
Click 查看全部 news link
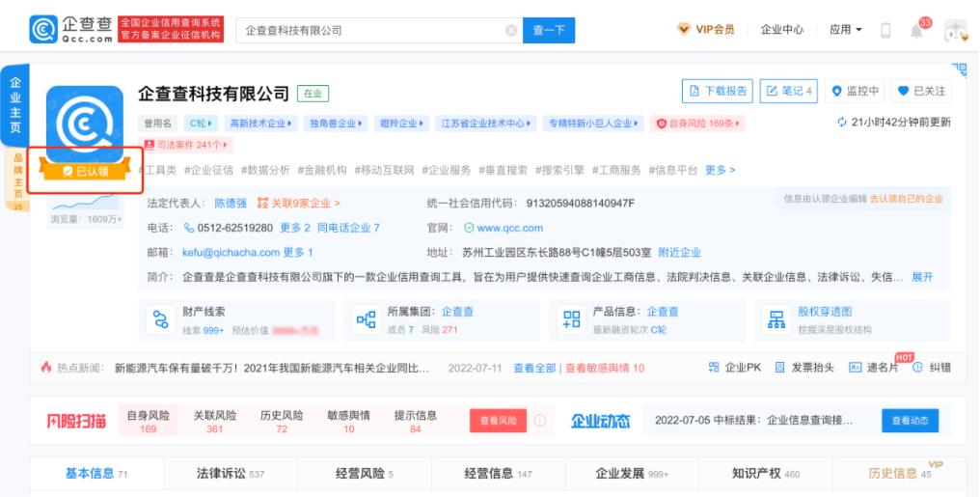click(x=534, y=368)
